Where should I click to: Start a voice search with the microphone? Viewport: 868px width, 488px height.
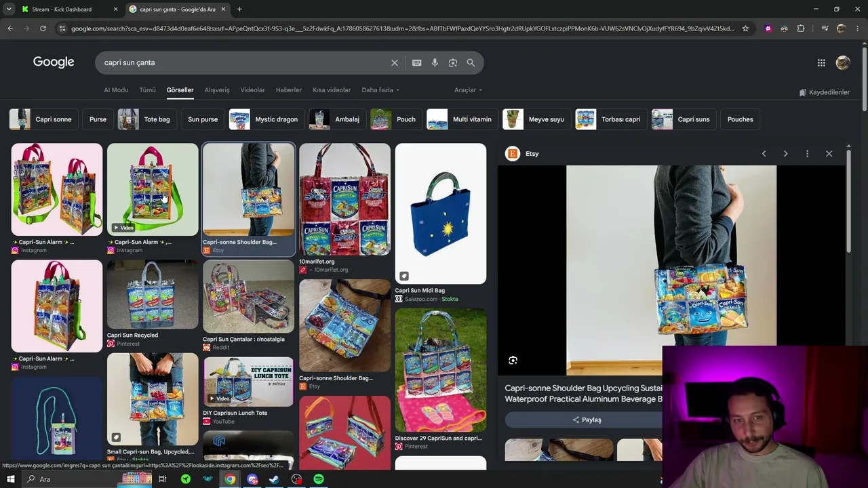click(x=435, y=63)
